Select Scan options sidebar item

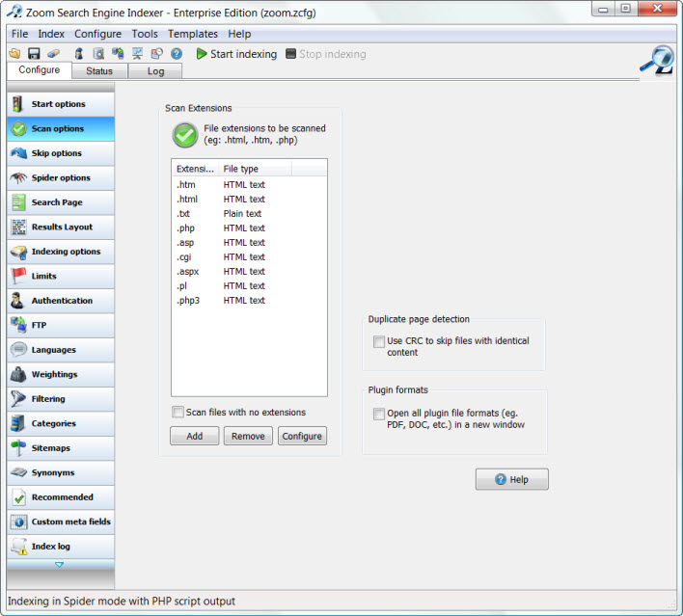click(61, 129)
